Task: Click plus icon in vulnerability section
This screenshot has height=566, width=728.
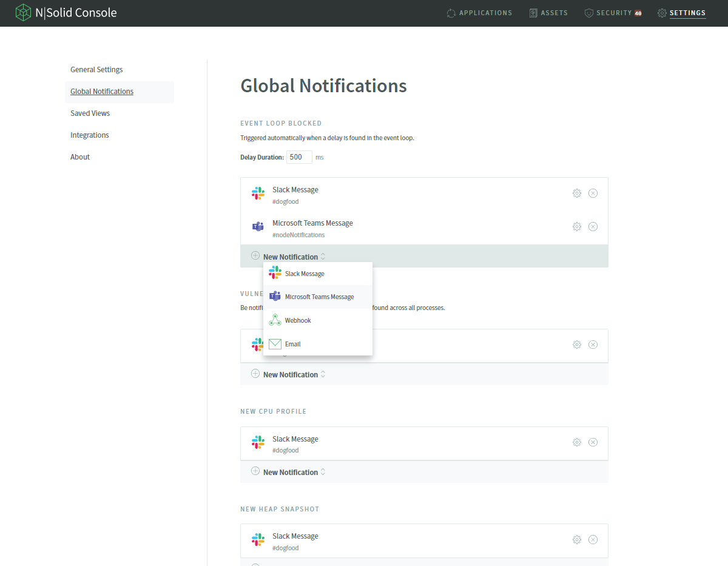Action: [x=255, y=374]
